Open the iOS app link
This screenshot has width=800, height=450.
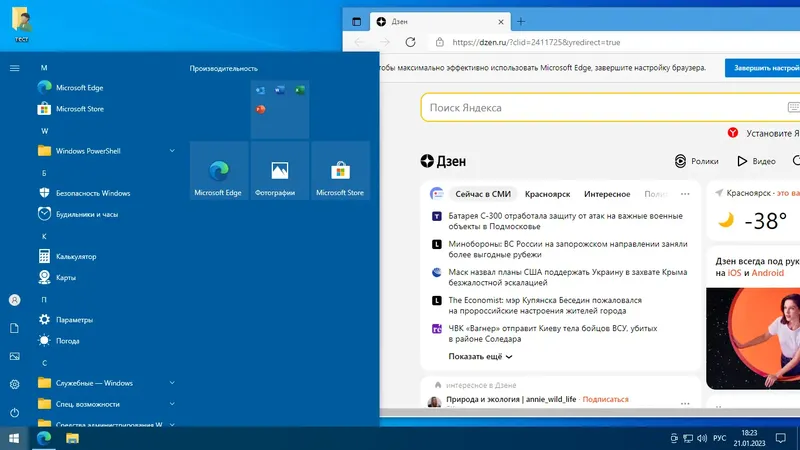[734, 273]
